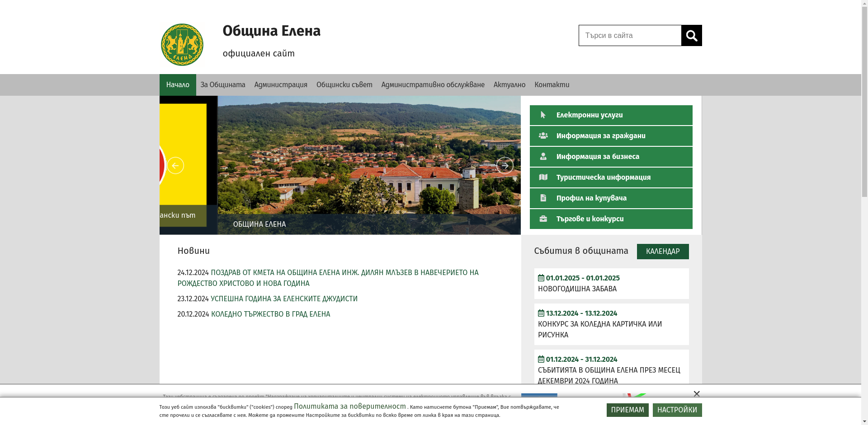Open Профил на купувача quick link
The width and height of the screenshot is (868, 425).
[x=611, y=198]
